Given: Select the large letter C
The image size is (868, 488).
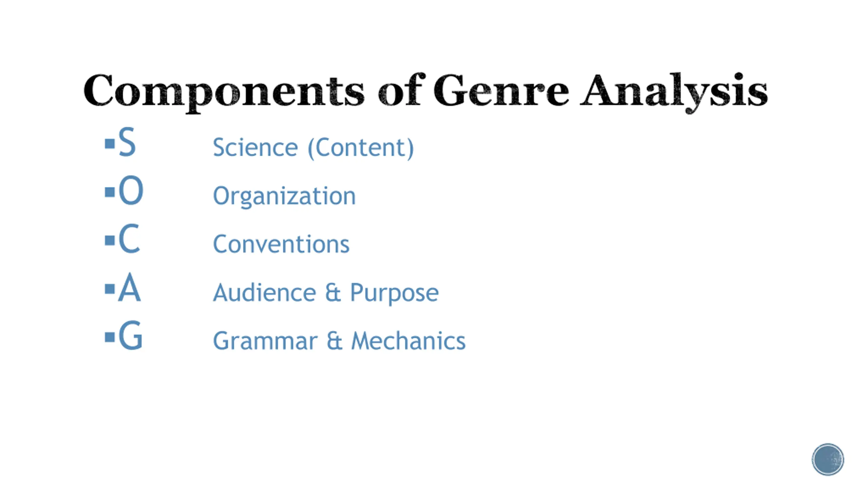Looking at the screenshot, I should (129, 239).
